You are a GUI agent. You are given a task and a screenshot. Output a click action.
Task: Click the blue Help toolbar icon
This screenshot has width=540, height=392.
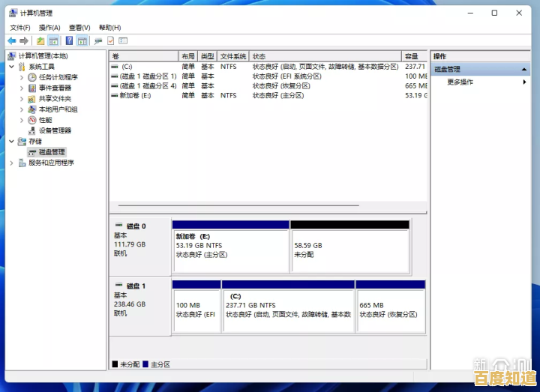(70, 40)
